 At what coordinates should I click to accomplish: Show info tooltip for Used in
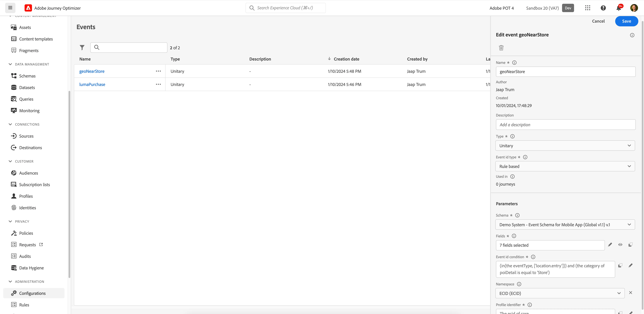click(x=512, y=177)
